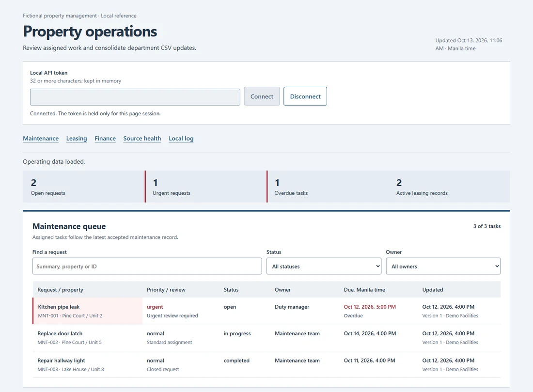Click the Owner column header
Viewport: 533px width, 392px height.
(x=283, y=290)
